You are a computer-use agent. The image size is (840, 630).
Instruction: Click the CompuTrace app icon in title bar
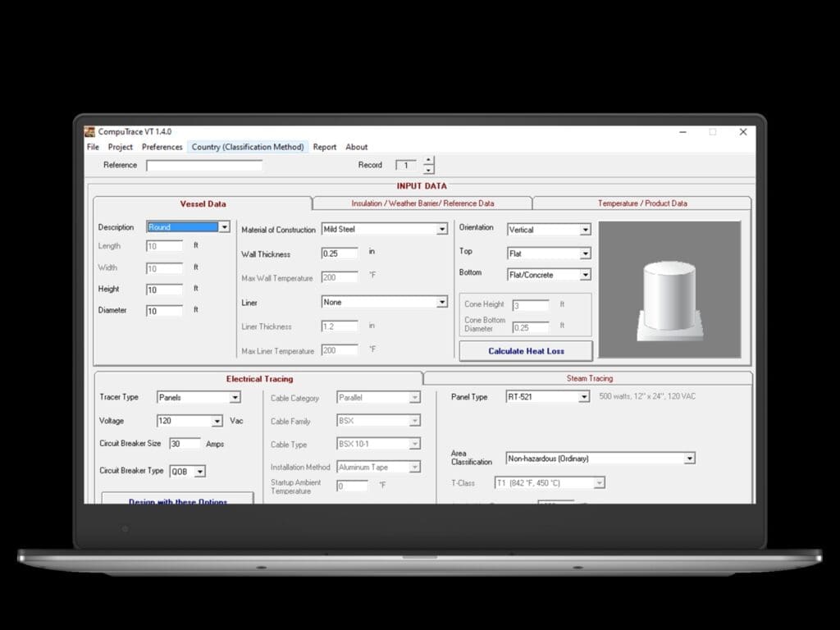click(x=89, y=132)
